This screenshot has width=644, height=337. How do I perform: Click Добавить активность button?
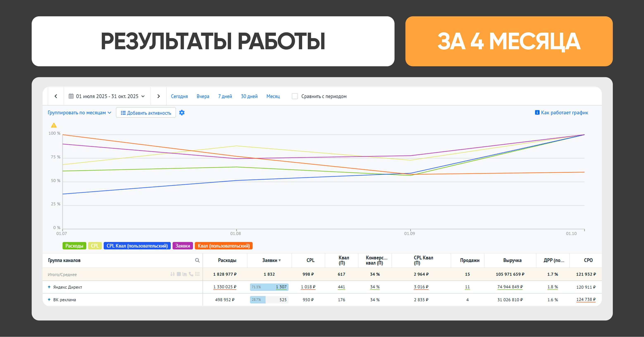[x=146, y=113]
